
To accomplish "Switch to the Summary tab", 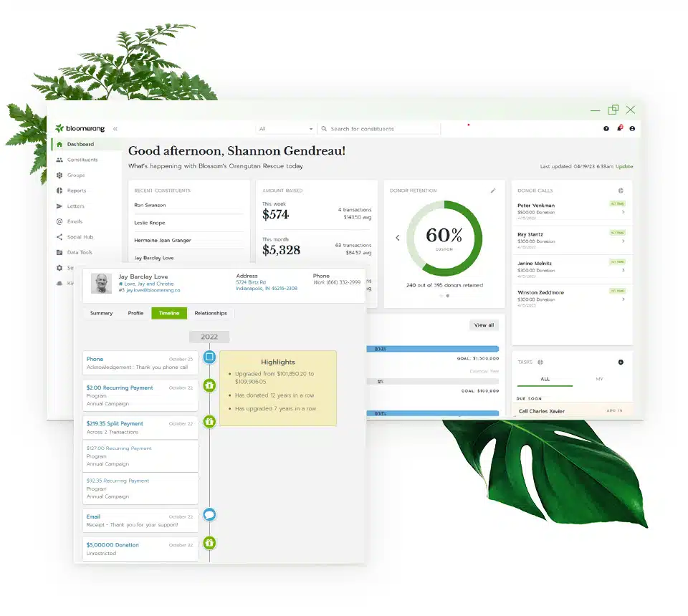I will tap(101, 313).
